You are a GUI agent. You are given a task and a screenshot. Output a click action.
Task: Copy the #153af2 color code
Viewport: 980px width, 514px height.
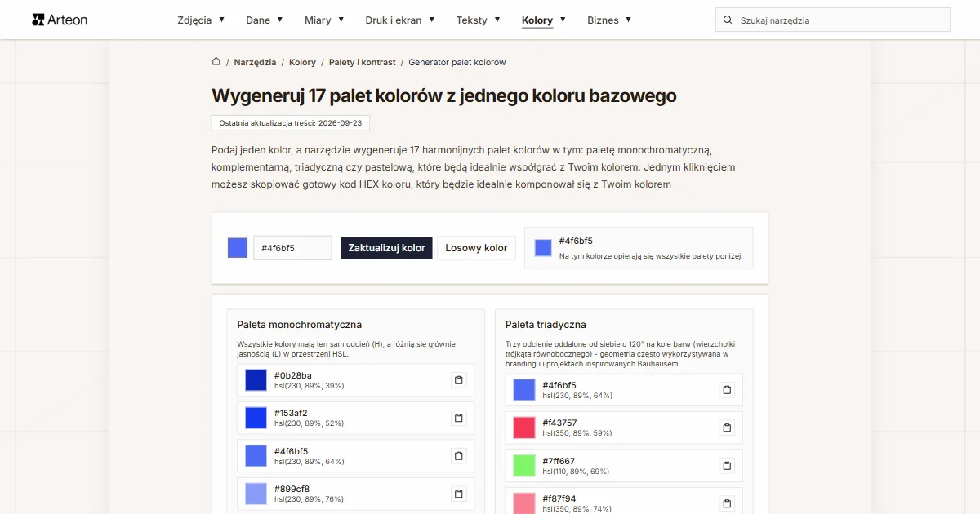pos(459,418)
